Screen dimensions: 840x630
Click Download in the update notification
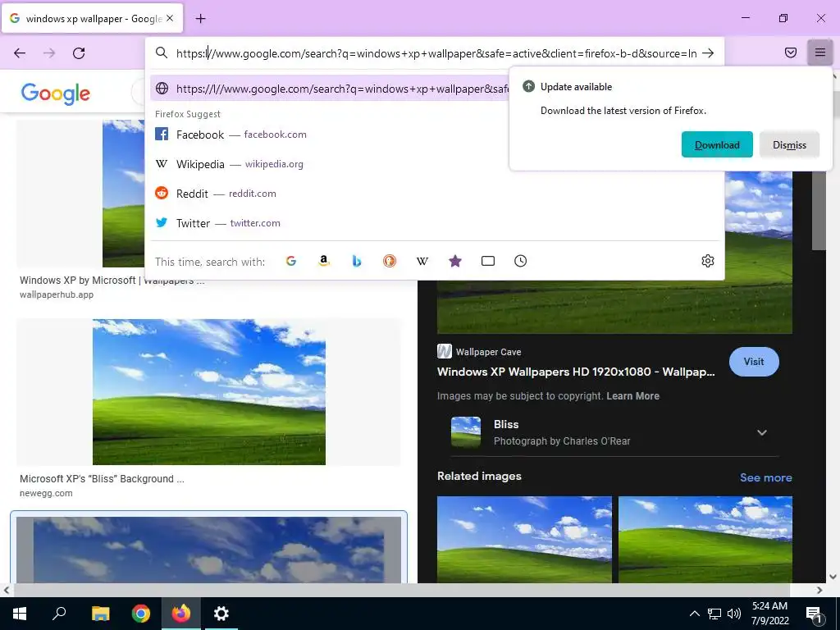click(717, 144)
